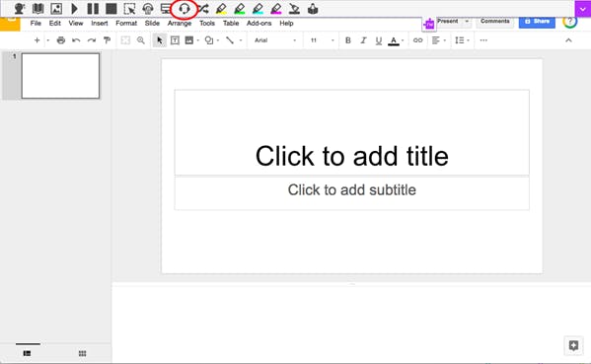The height and width of the screenshot is (364, 591).
Task: Toggle Underline formatting
Action: point(379,40)
